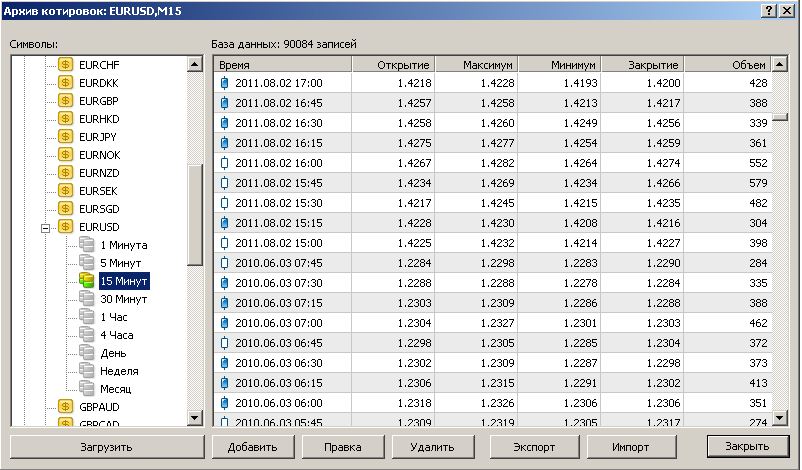Click the database icon for 4 Часа
Image resolution: width=802 pixels, height=470 pixels.
(86, 334)
